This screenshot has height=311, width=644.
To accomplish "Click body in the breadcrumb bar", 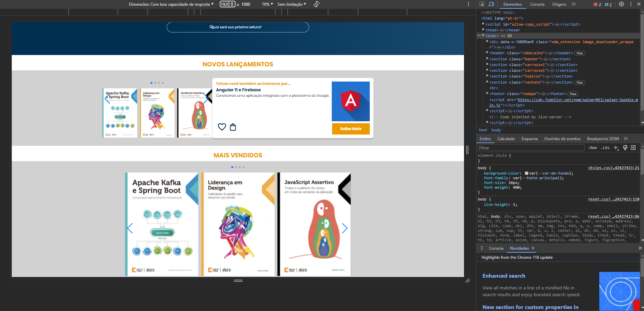I will pyautogui.click(x=496, y=130).
